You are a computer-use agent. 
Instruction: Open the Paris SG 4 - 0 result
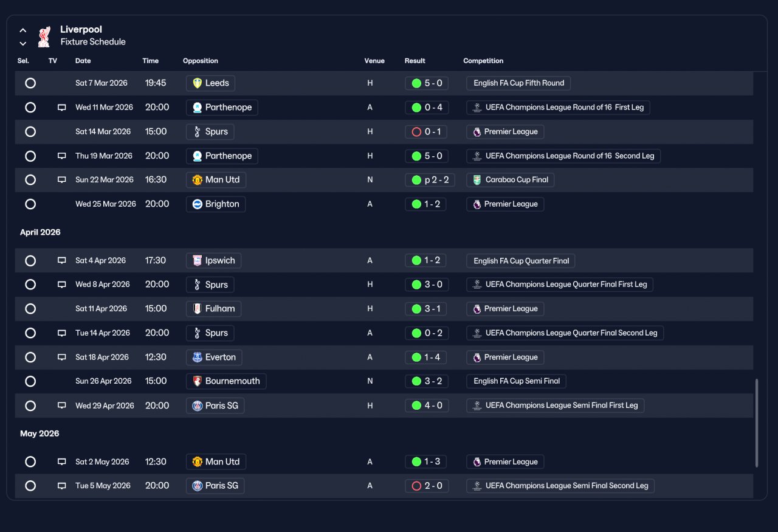coord(427,406)
